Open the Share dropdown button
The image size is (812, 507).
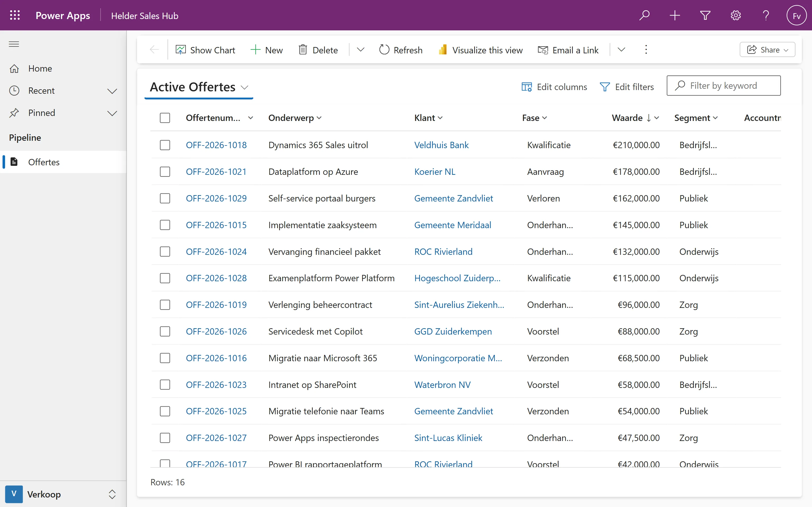click(767, 50)
